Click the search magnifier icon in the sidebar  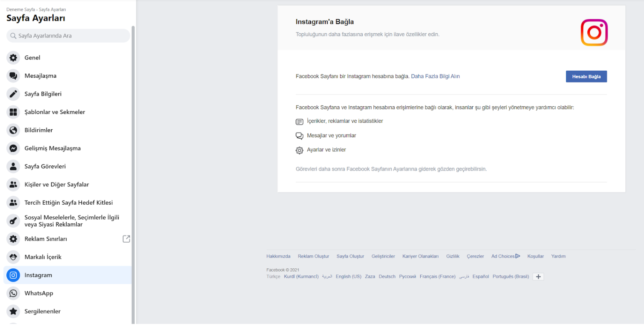14,36
